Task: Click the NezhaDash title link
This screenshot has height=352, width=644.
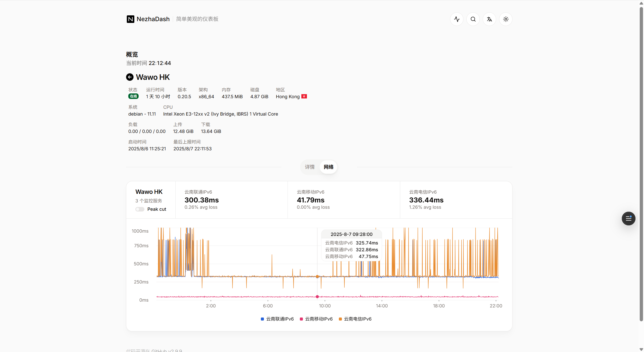Action: tap(153, 19)
